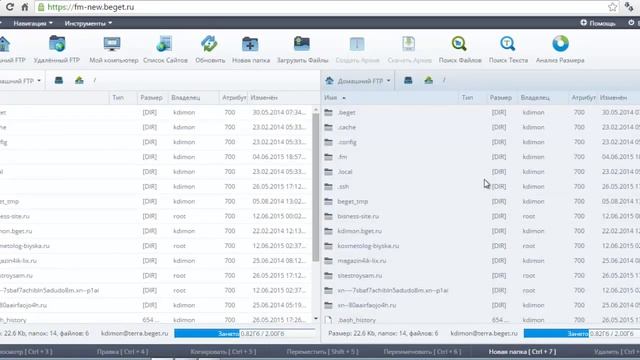Image resolution: width=640 pixels, height=360 pixels.
Task: Click the Помощь help icon
Action: point(584,23)
